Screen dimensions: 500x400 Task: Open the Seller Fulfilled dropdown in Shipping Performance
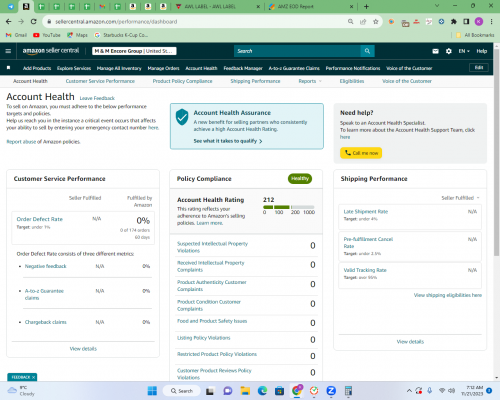[x=460, y=198]
